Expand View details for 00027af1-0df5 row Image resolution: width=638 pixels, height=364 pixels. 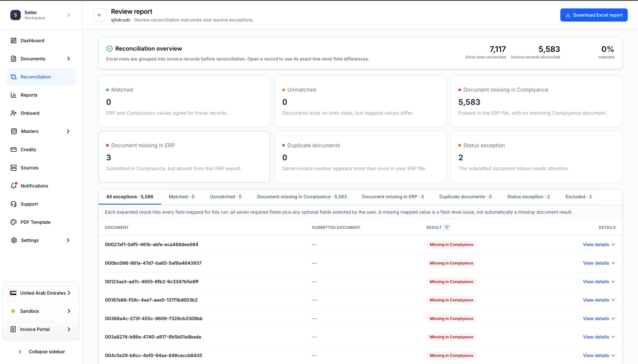point(599,244)
